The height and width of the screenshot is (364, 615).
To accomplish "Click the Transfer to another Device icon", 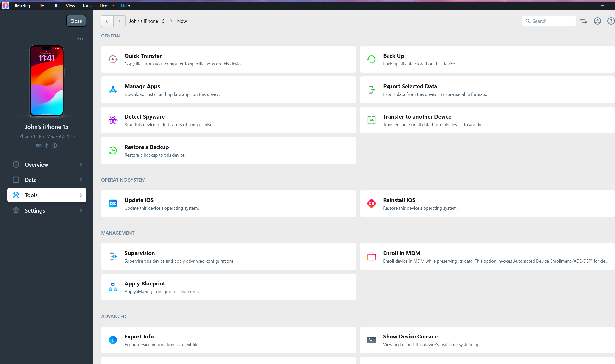I will click(x=371, y=120).
